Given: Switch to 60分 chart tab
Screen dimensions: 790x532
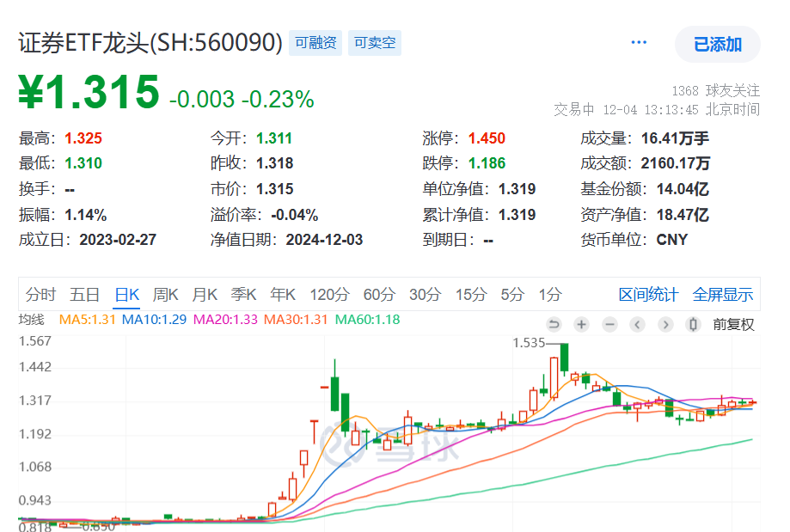Looking at the screenshot, I should tap(379, 294).
